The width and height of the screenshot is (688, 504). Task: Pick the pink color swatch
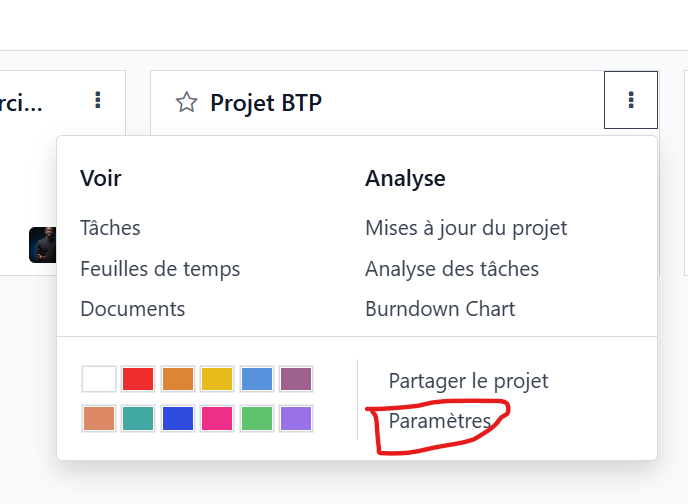pyautogui.click(x=217, y=418)
